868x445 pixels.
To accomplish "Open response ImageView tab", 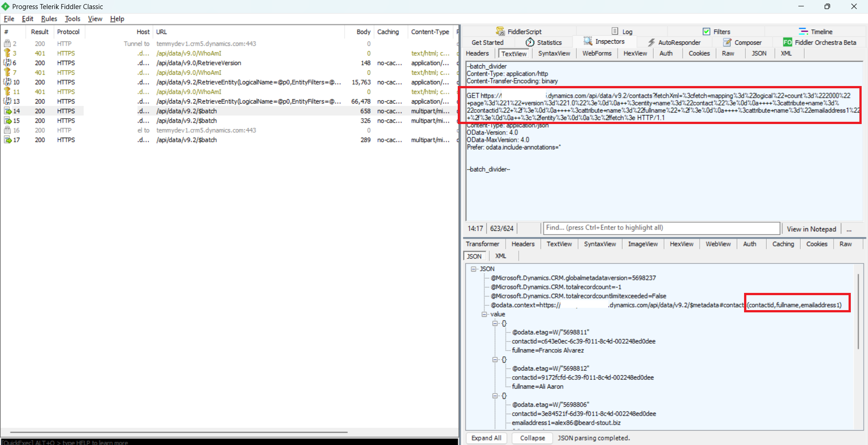I will point(643,244).
